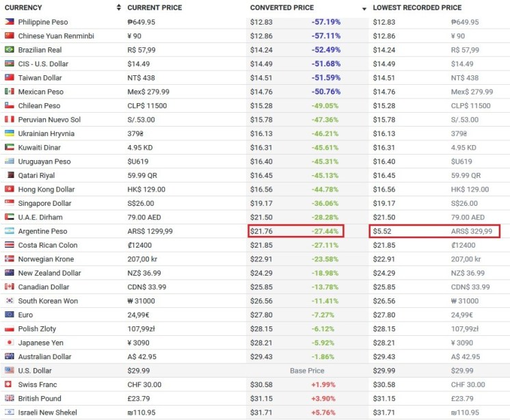The height and width of the screenshot is (420, 510).
Task: Click the South Korean Won flag icon
Action: click(x=10, y=301)
